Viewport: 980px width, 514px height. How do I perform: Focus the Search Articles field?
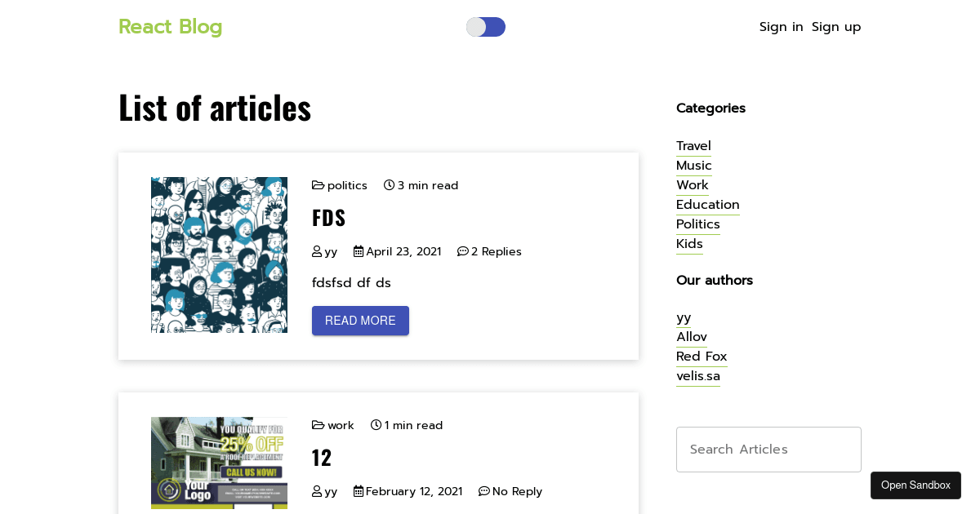point(768,450)
